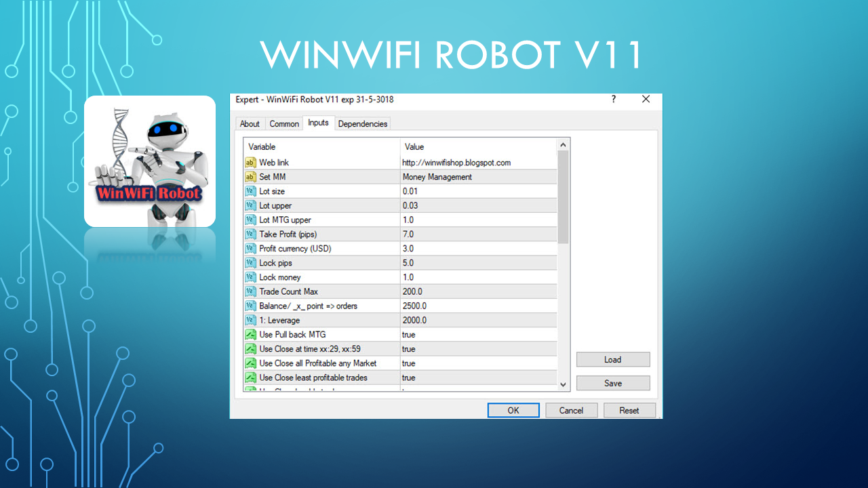Click the Lot size variable icon
The width and height of the screenshot is (868, 488).
coord(250,191)
